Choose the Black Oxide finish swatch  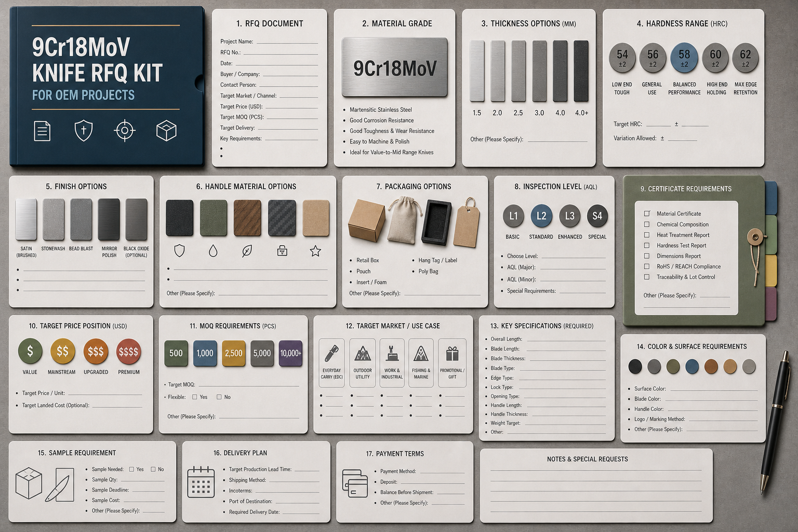tap(136, 220)
